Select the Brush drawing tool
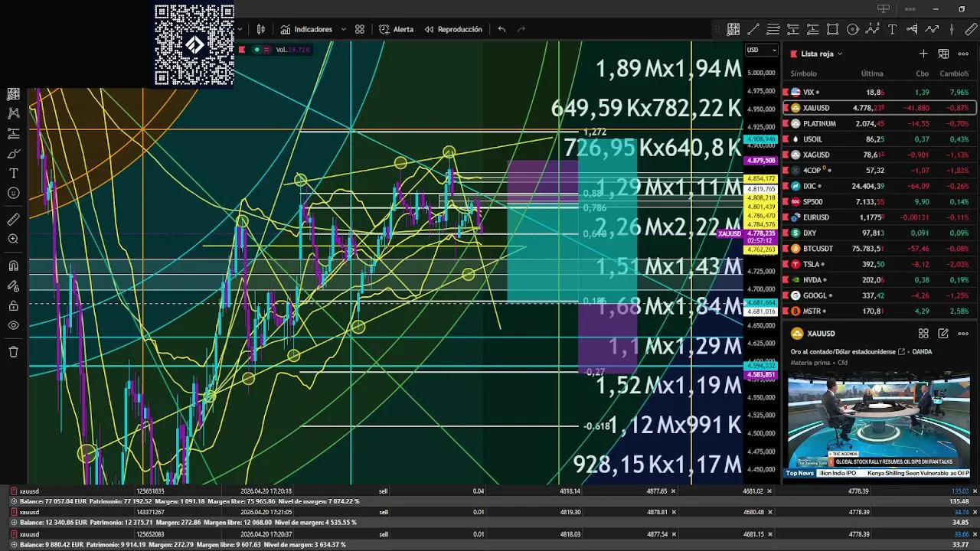This screenshot has width=980, height=551. click(x=14, y=153)
